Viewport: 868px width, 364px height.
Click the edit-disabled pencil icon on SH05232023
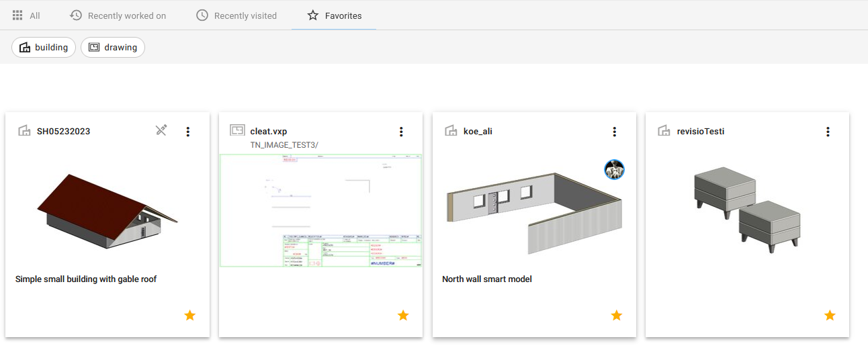click(x=161, y=131)
